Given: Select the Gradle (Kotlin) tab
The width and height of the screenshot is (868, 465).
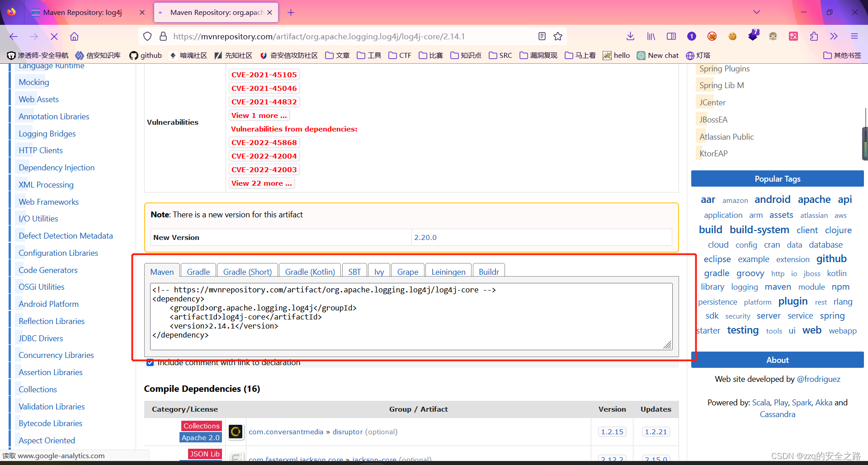Looking at the screenshot, I should point(310,272).
